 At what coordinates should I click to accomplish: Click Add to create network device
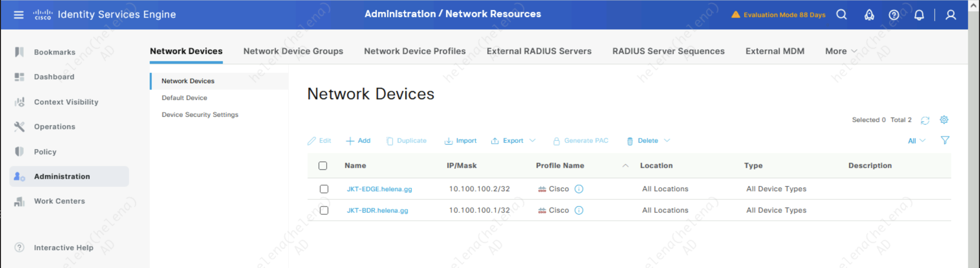click(x=358, y=141)
